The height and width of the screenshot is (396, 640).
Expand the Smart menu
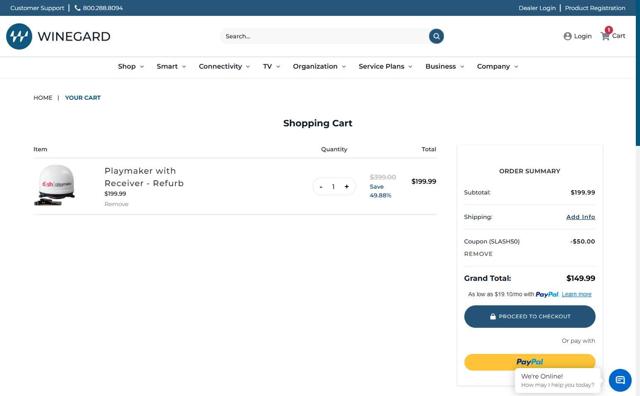[171, 66]
